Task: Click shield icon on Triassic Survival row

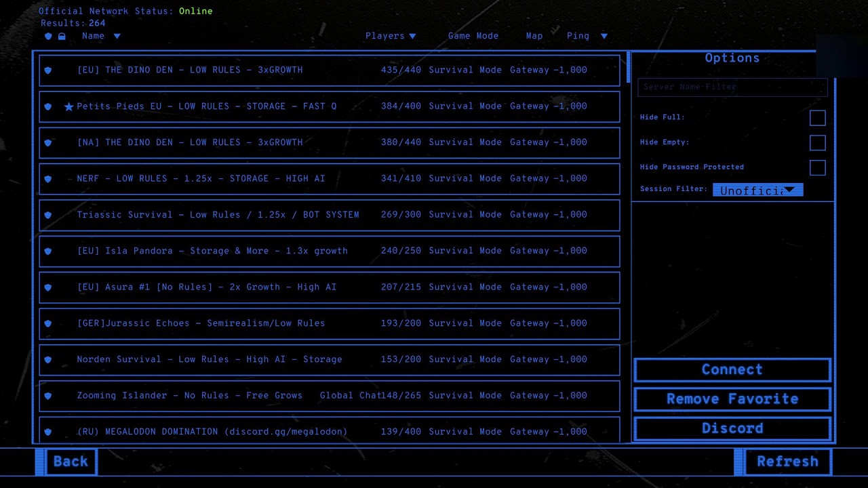Action: (47, 215)
